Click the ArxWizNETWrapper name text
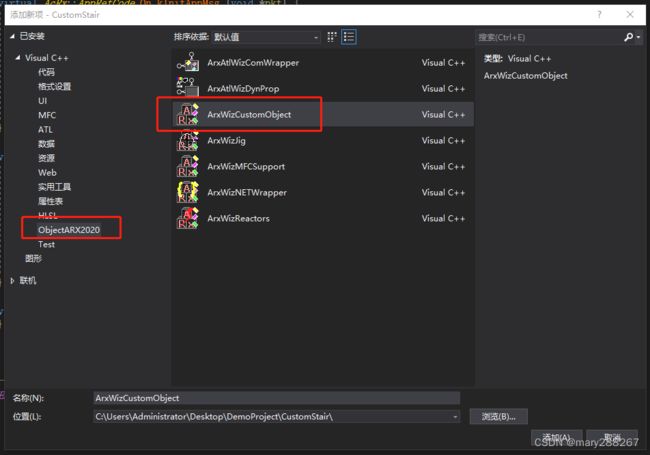650x455 pixels. point(247,192)
